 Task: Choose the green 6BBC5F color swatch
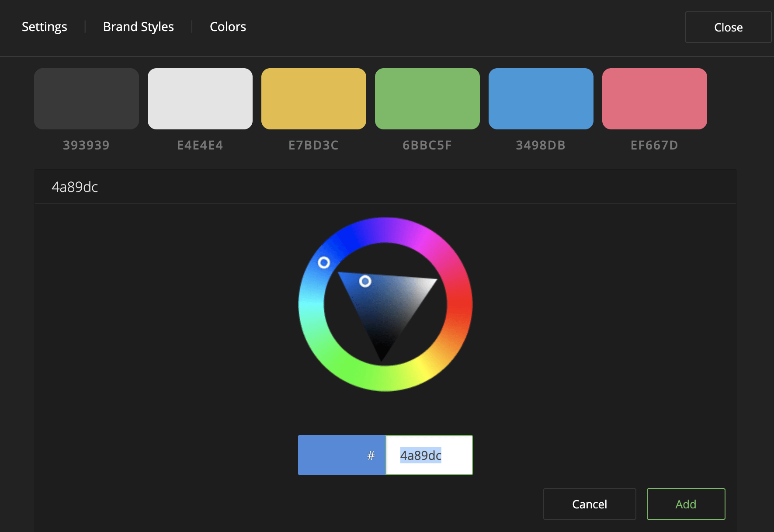(427, 99)
